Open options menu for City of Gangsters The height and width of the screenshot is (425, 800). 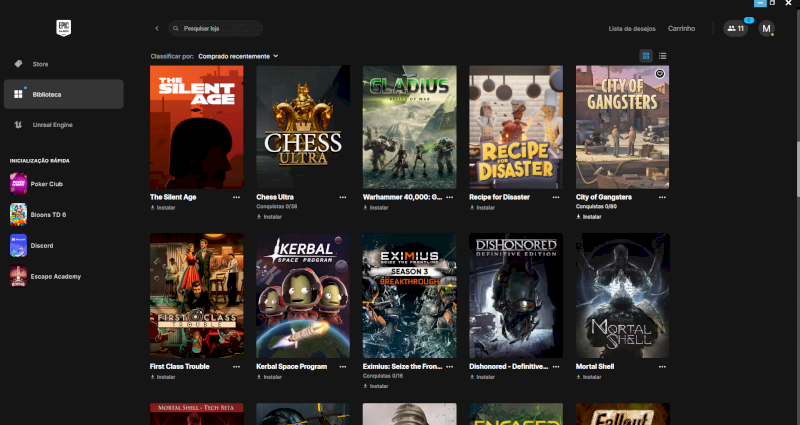[x=662, y=197]
